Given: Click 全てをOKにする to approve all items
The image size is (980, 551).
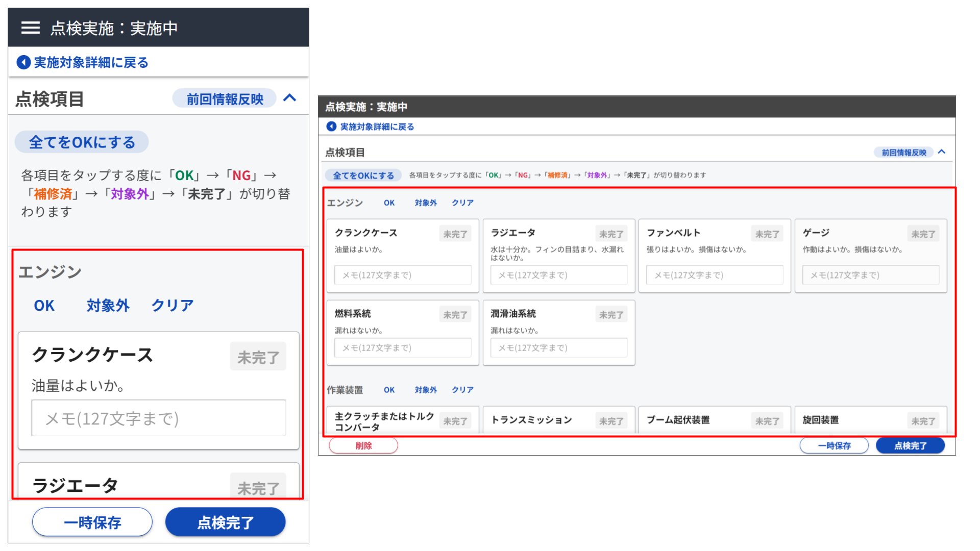Looking at the screenshot, I should click(x=81, y=142).
